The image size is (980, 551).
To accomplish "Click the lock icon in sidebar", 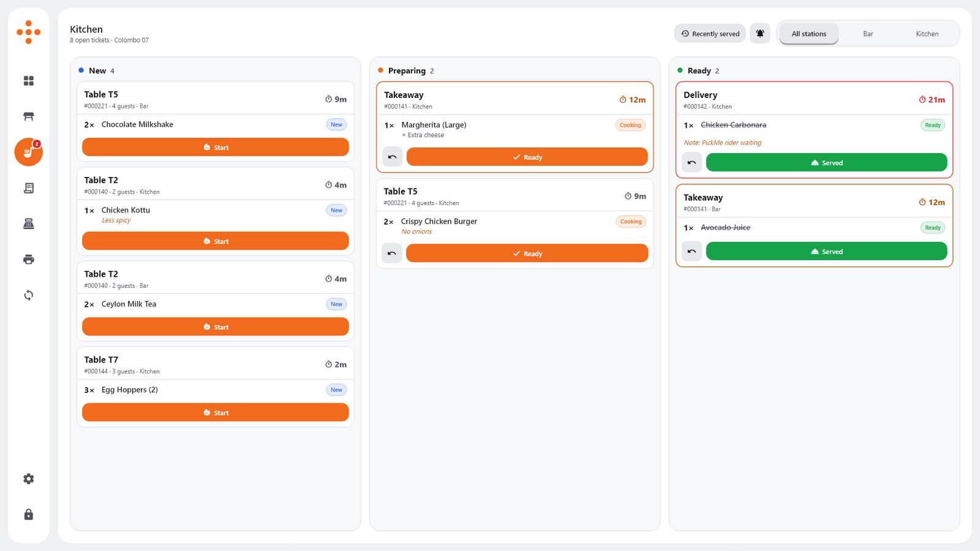I will pos(28,514).
